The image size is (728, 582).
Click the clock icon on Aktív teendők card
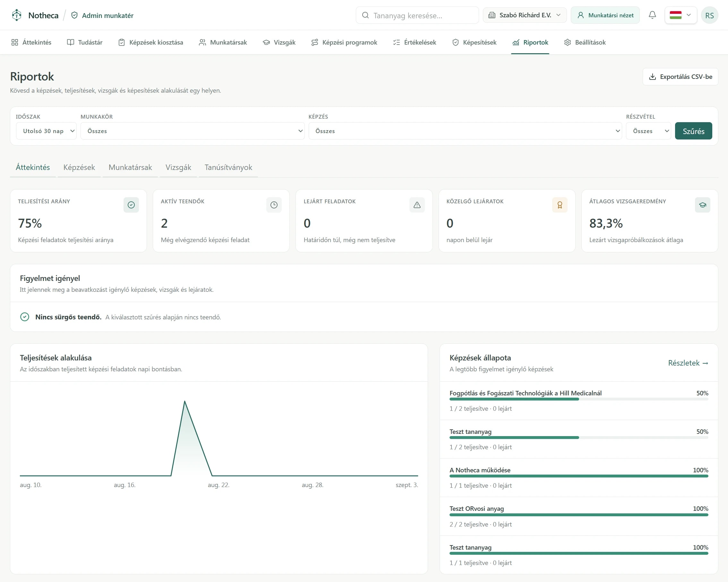coord(274,205)
